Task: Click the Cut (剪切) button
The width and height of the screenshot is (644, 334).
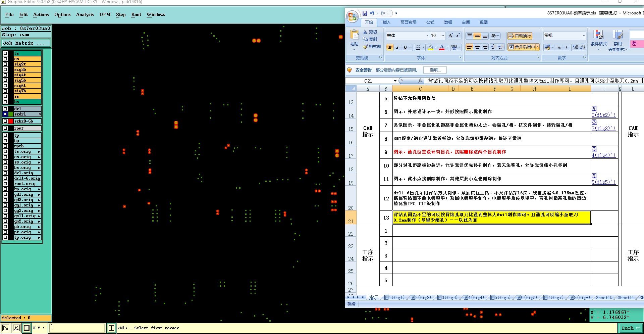Action: pos(370,32)
